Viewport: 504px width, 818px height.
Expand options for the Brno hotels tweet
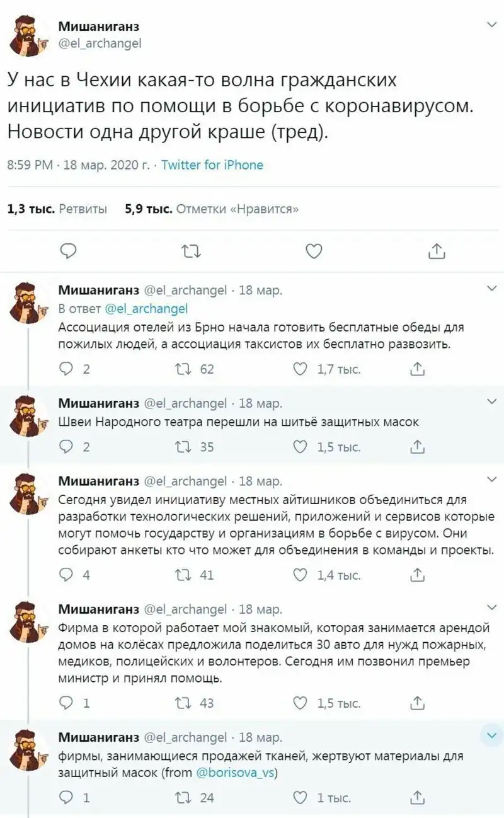(492, 289)
